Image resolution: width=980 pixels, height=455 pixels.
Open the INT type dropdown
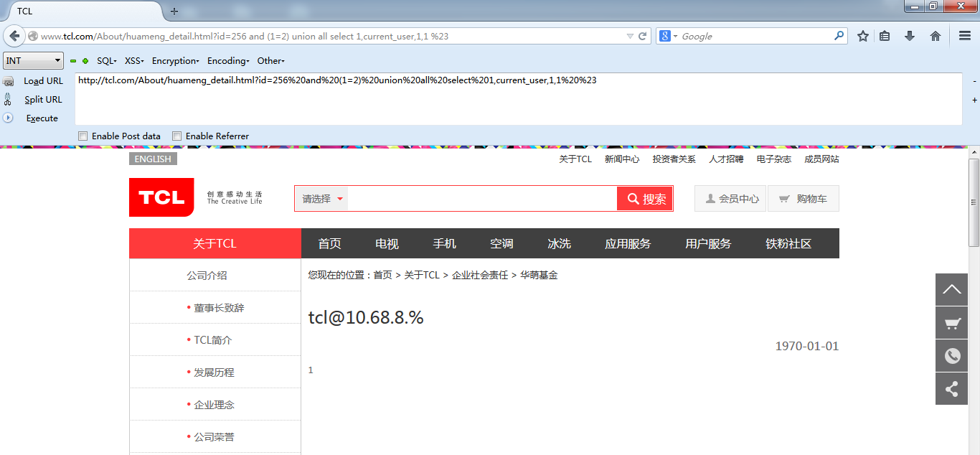tap(33, 61)
